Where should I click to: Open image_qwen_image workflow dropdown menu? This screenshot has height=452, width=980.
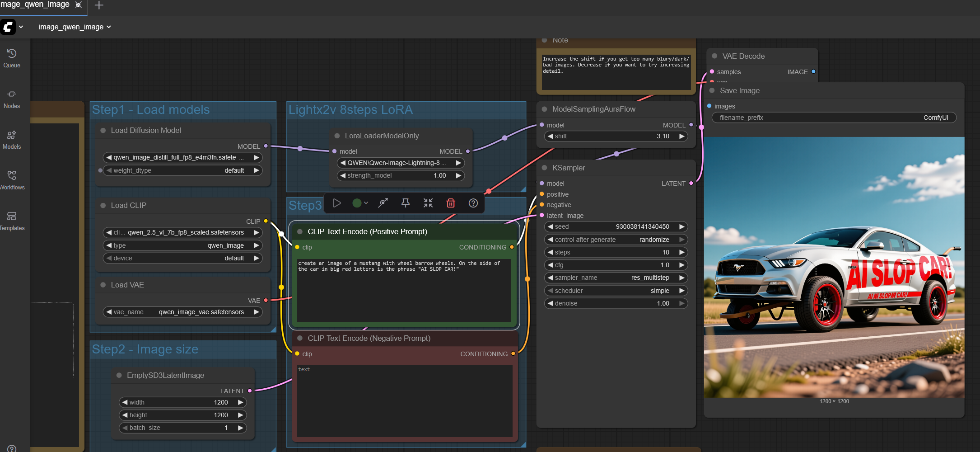(75, 27)
